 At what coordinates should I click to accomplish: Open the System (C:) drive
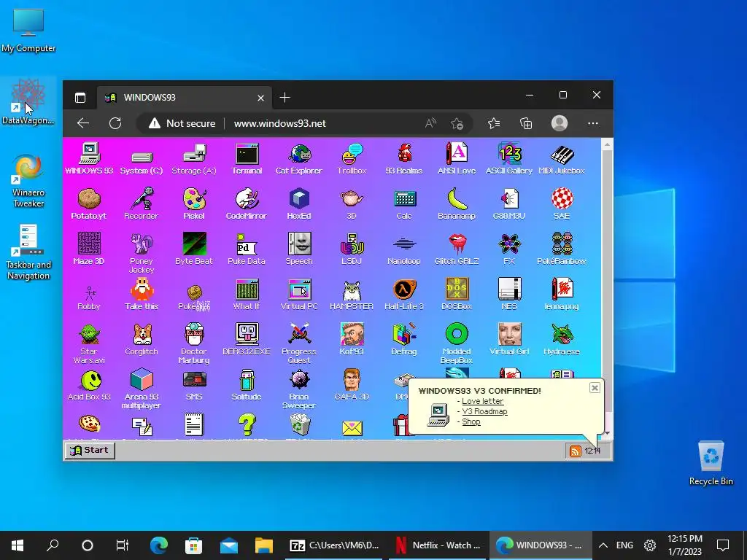142,162
